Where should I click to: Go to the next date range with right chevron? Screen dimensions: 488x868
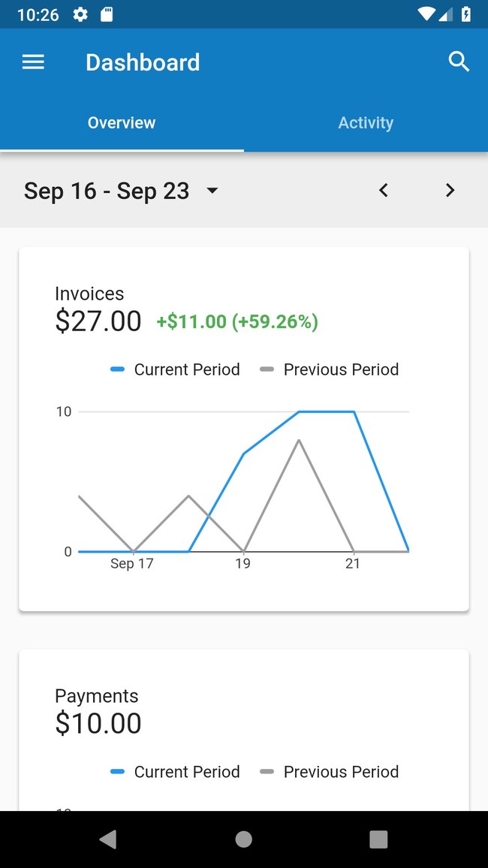[450, 190]
